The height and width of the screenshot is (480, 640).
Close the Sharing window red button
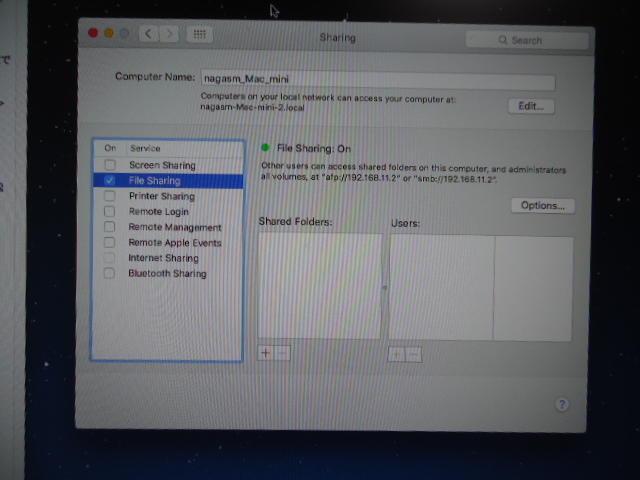click(93, 33)
